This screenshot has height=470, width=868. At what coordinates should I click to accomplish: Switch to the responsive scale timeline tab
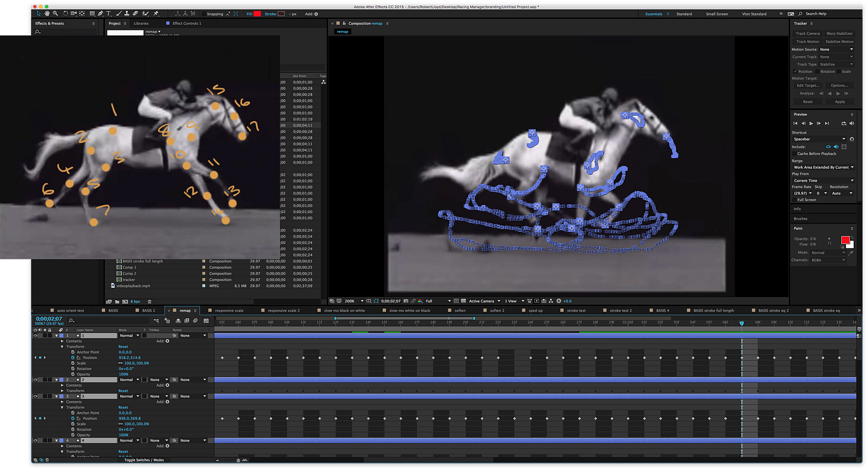(x=229, y=310)
